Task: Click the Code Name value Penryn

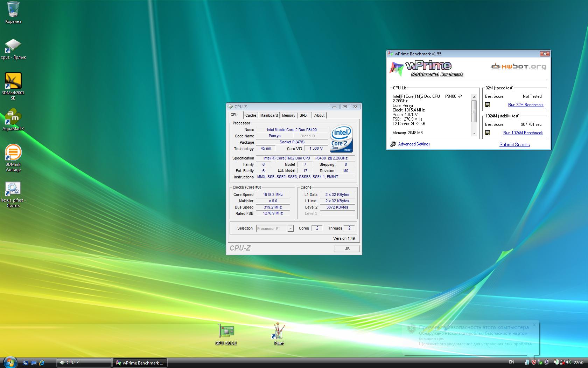Action: [275, 136]
